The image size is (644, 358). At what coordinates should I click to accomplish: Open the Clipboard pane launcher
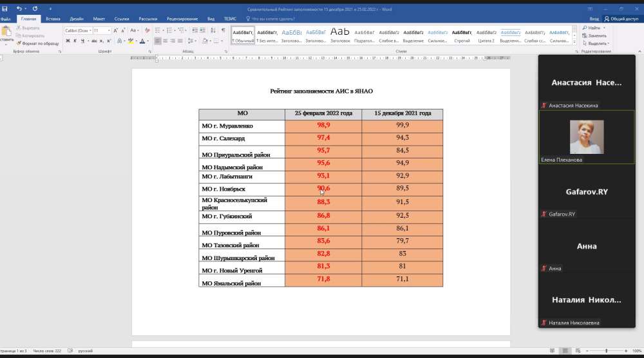tap(59, 52)
